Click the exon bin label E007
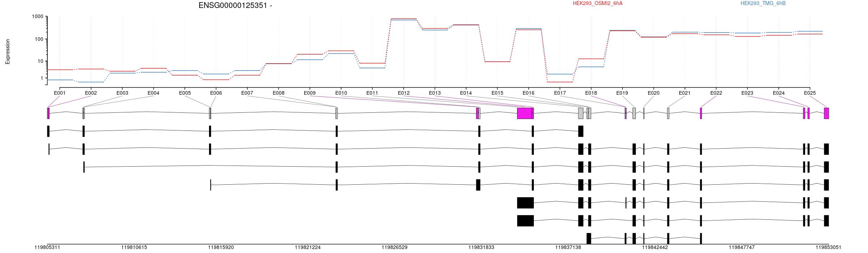The image size is (868, 253). pos(247,93)
